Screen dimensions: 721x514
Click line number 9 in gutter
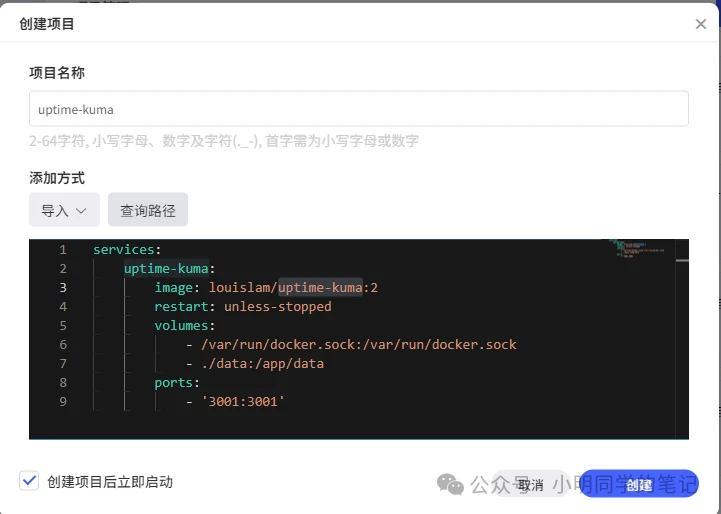coord(63,402)
